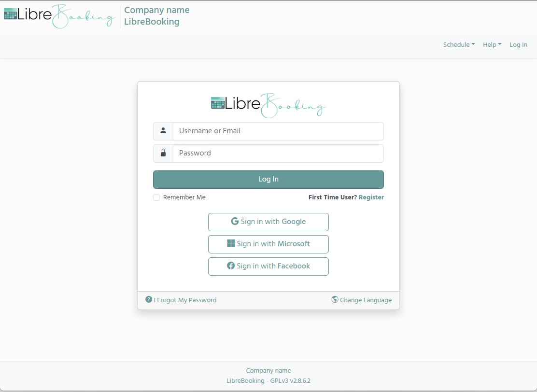Select Log In in the navigation bar

pyautogui.click(x=518, y=44)
